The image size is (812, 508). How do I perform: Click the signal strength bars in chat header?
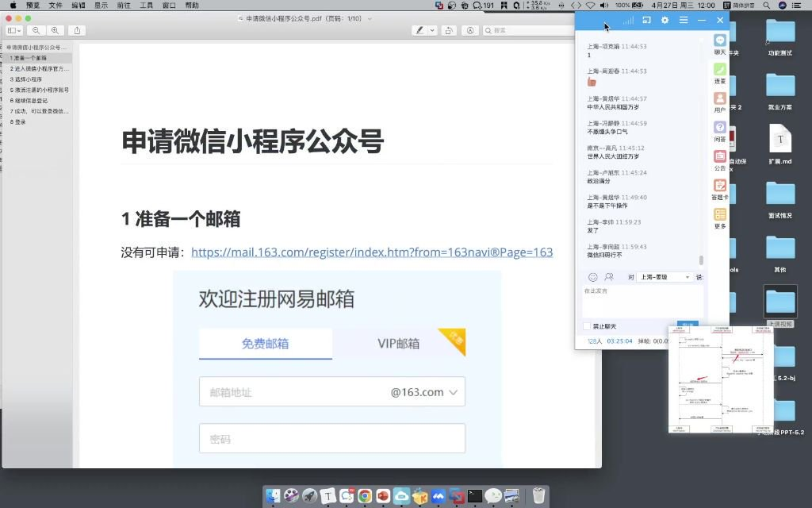point(628,20)
